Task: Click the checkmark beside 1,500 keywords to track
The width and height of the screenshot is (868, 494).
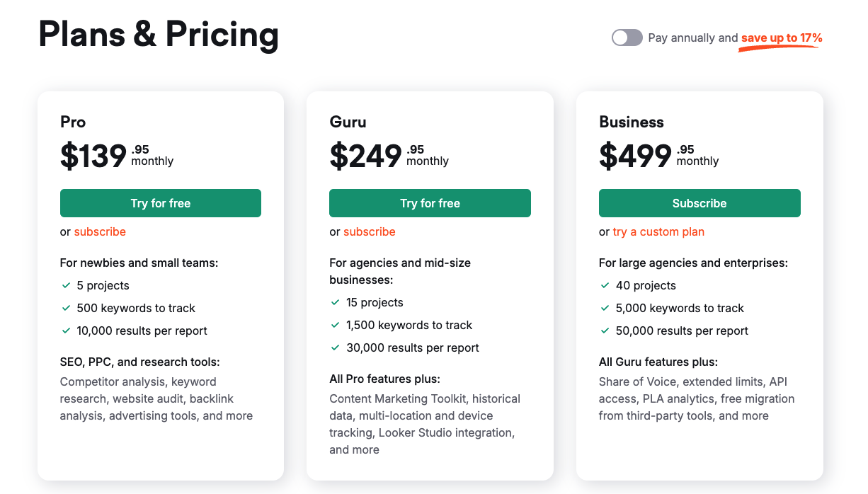Action: (x=335, y=326)
